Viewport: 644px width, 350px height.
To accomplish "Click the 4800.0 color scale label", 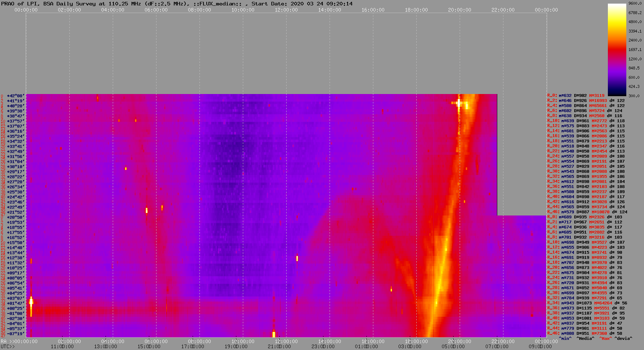I will click(635, 22).
